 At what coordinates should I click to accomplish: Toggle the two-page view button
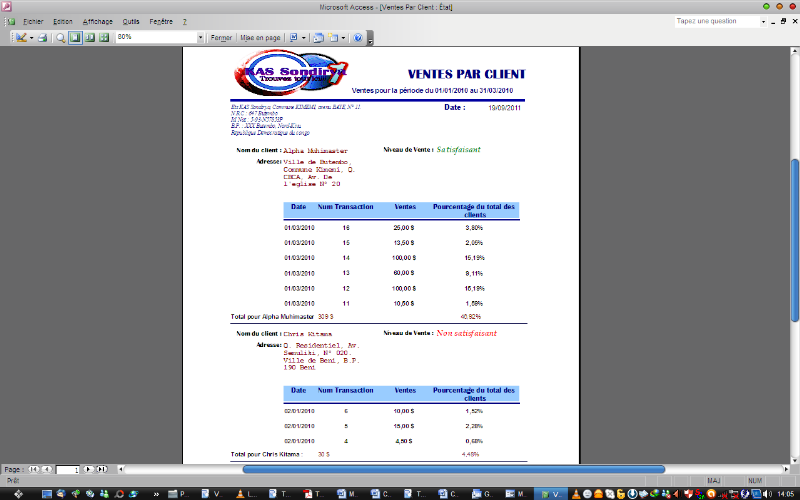click(x=90, y=38)
